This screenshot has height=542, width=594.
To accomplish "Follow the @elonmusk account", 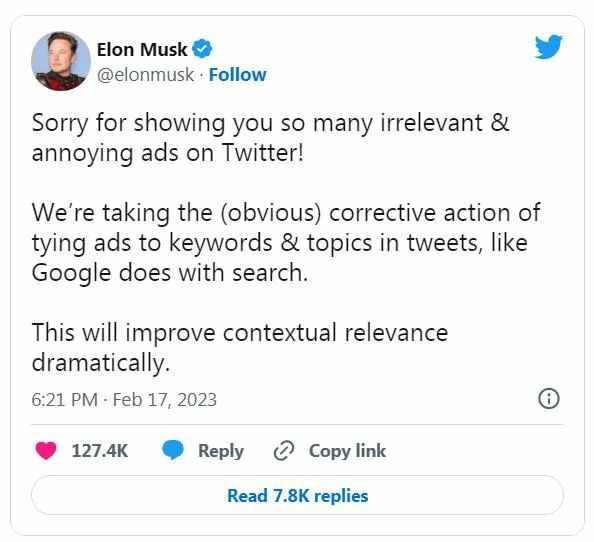I will [x=238, y=75].
